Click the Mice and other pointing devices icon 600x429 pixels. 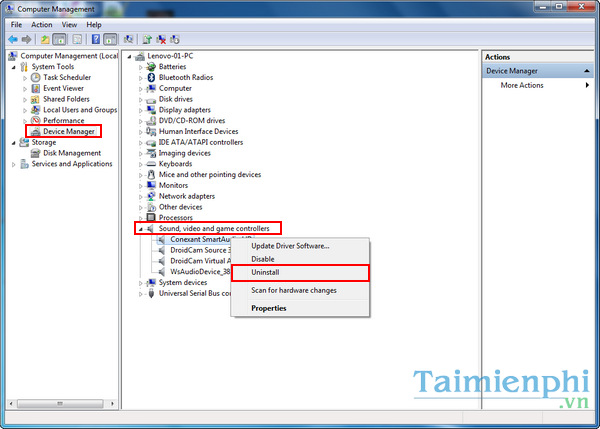(152, 175)
